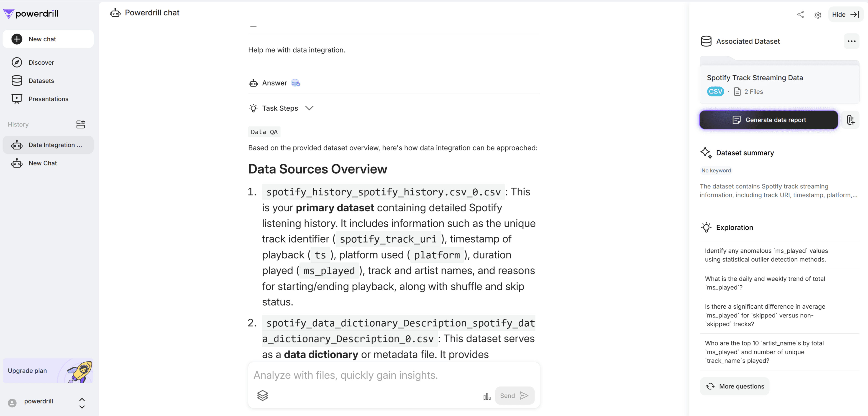Viewport: 868px width, 416px height.
Task: Click the lightbulb icon beside Task Steps
Action: tap(253, 108)
